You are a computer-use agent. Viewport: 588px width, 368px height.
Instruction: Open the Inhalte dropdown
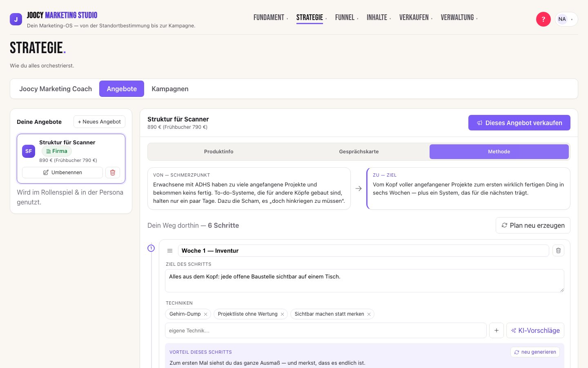[379, 18]
